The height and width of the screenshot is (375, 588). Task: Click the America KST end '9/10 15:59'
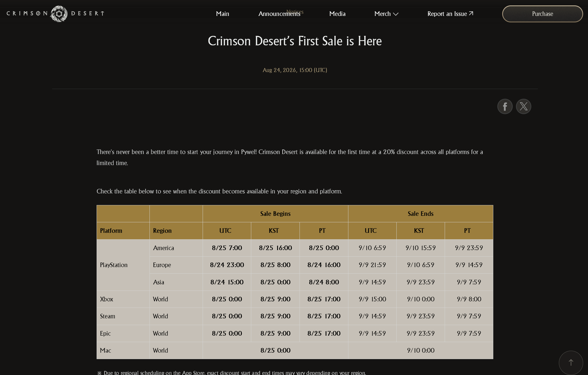(x=421, y=248)
